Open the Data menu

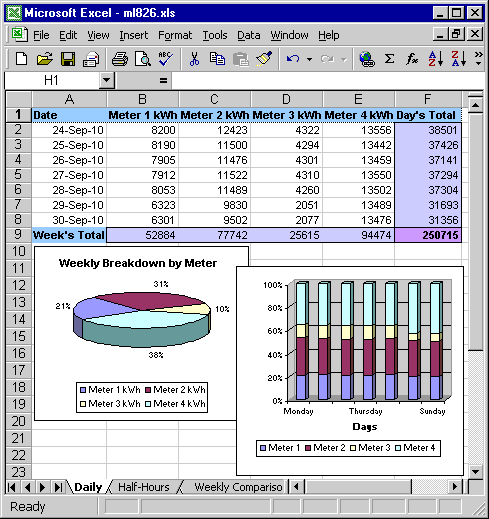(249, 35)
